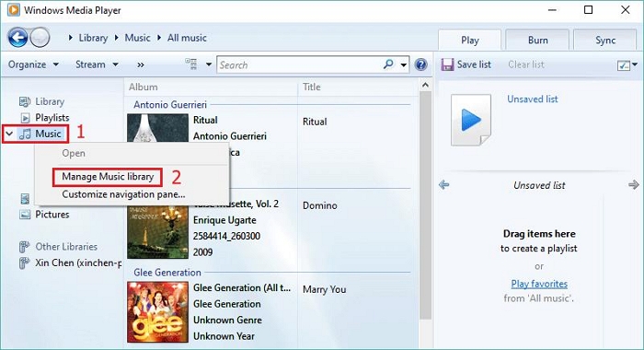Open List options dropdown arrow
Screen dimensions: 644x350
coord(635,64)
